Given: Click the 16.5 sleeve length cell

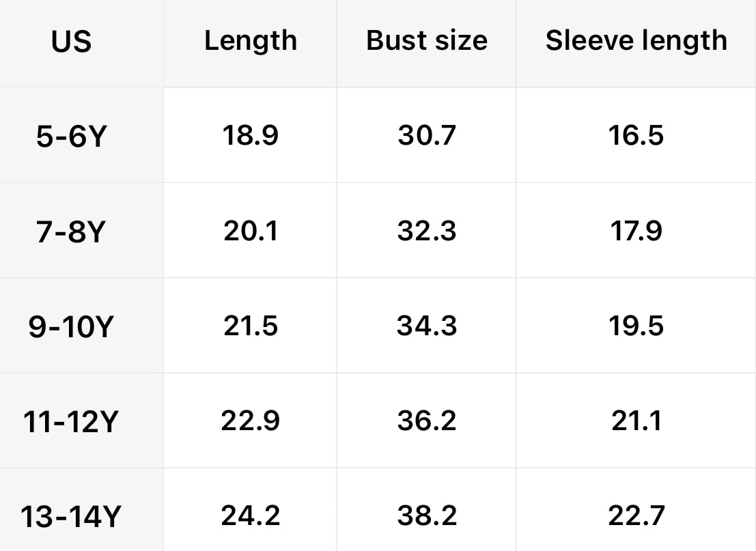Looking at the screenshot, I should [x=636, y=135].
